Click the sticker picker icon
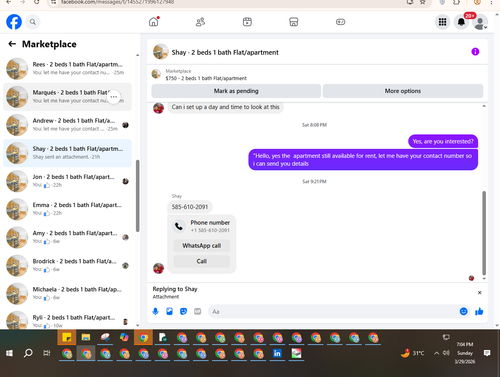 (x=183, y=311)
